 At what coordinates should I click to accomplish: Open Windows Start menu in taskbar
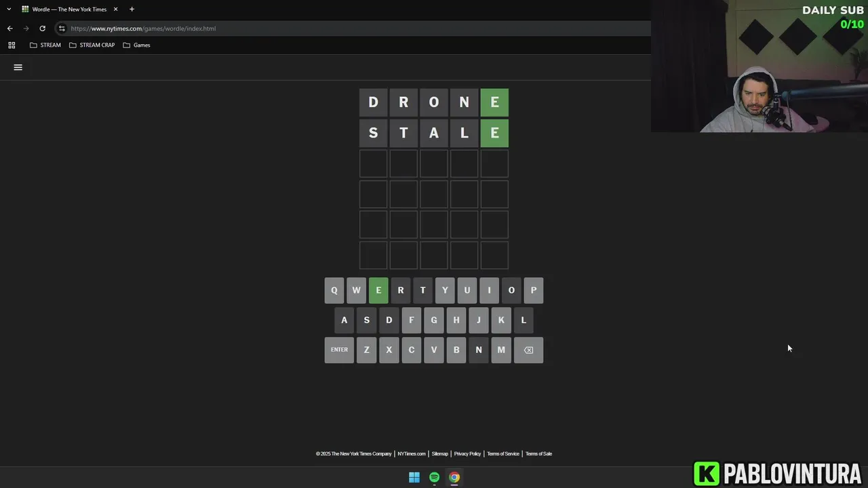414,477
